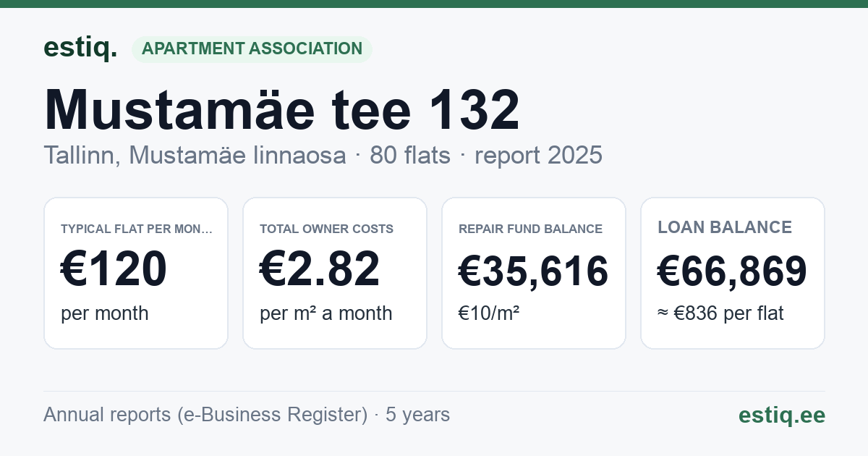The height and width of the screenshot is (456, 868).
Task: Click the estiq. logo text
Action: point(80,48)
